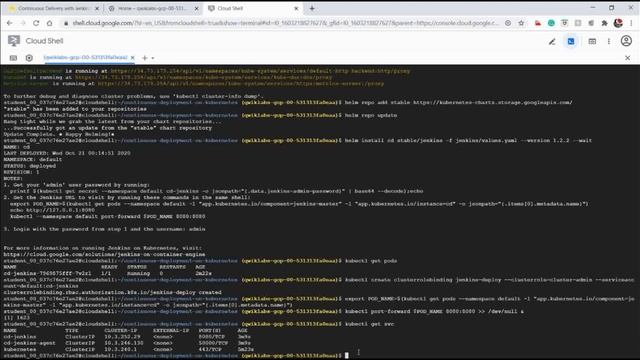Open the green circle extension icon
The image size is (640, 360).
pos(551,23)
